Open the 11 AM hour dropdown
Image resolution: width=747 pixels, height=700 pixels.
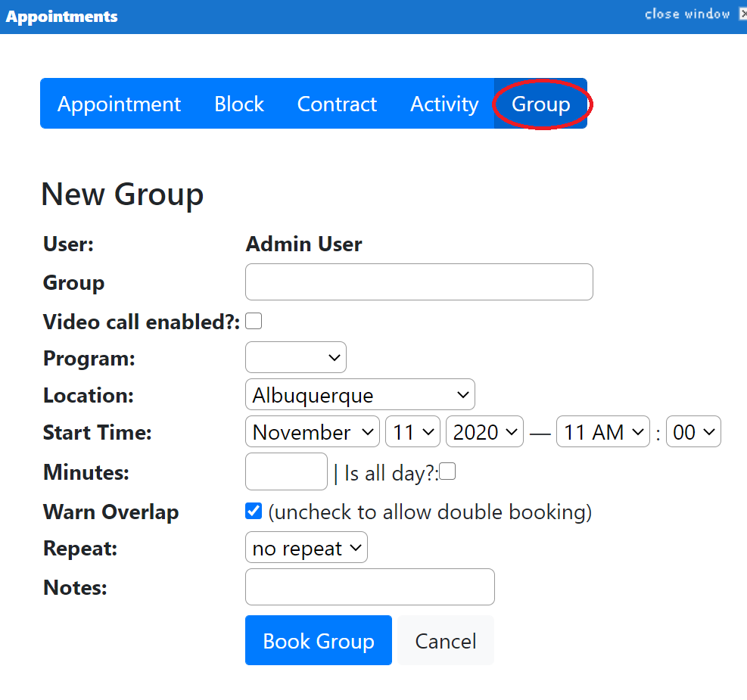tap(603, 431)
